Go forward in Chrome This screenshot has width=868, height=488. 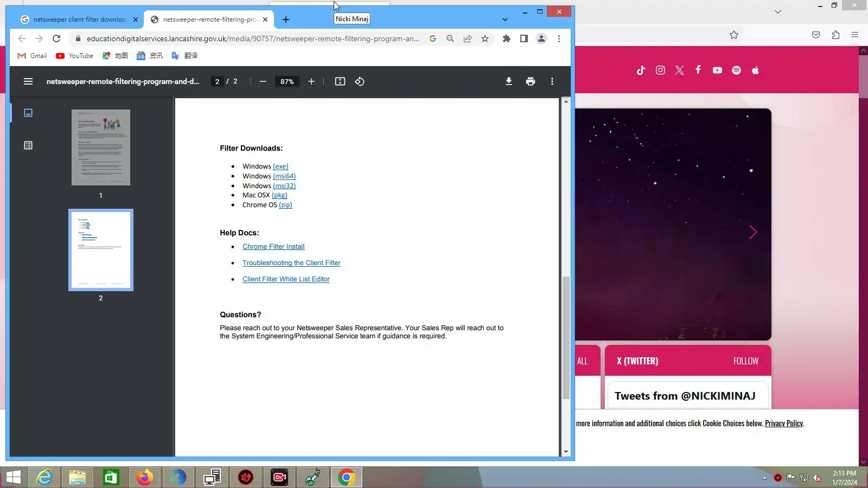pyautogui.click(x=39, y=38)
